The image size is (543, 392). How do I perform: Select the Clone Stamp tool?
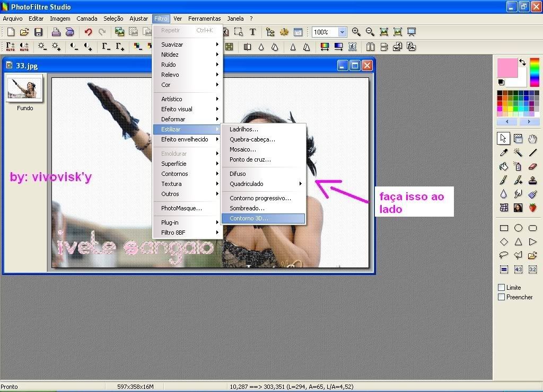(x=533, y=180)
